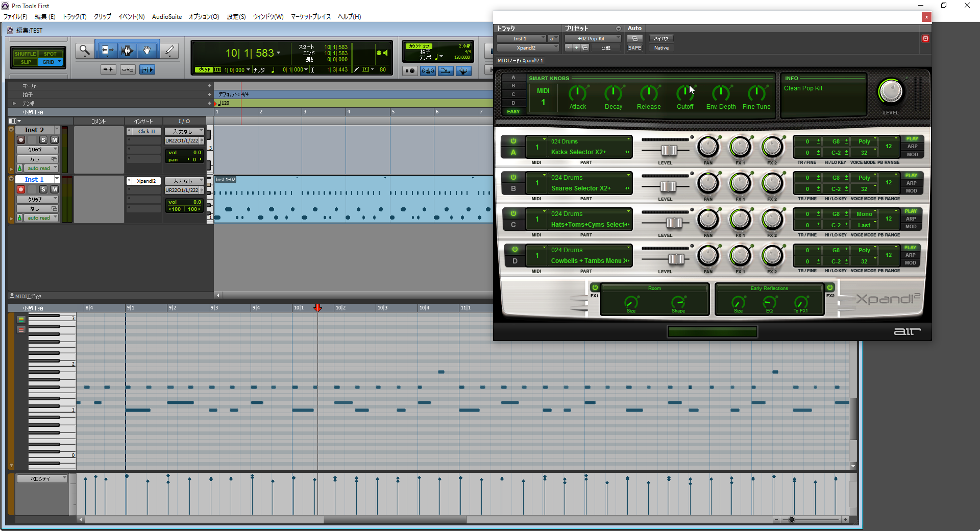The height and width of the screenshot is (531, 980).
Task: Open the Track menu
Action: coord(75,17)
